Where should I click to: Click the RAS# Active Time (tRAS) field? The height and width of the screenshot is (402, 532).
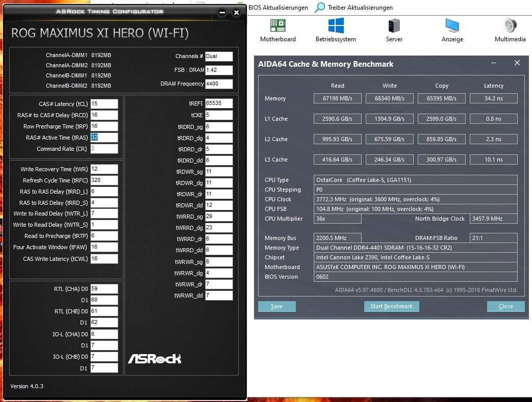(x=104, y=137)
